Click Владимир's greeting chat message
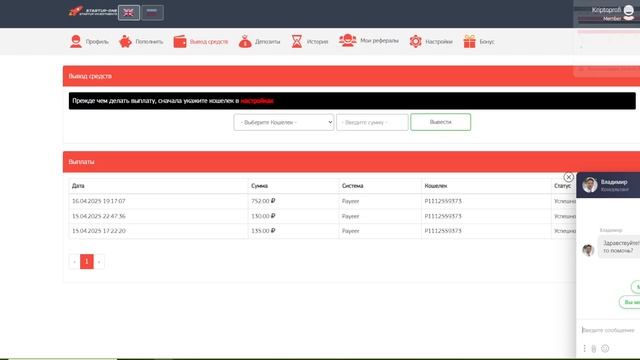 tap(620, 247)
